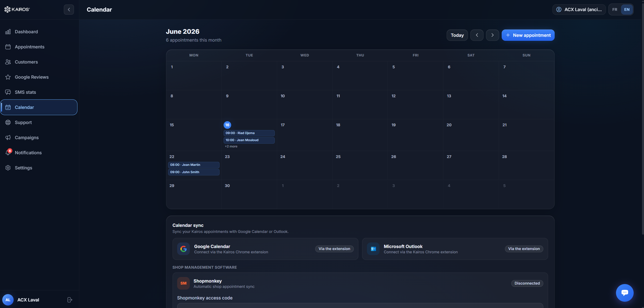Image resolution: width=644 pixels, height=308 pixels.
Task: Click the Shopmonkey SM icon
Action: pyautogui.click(x=183, y=283)
